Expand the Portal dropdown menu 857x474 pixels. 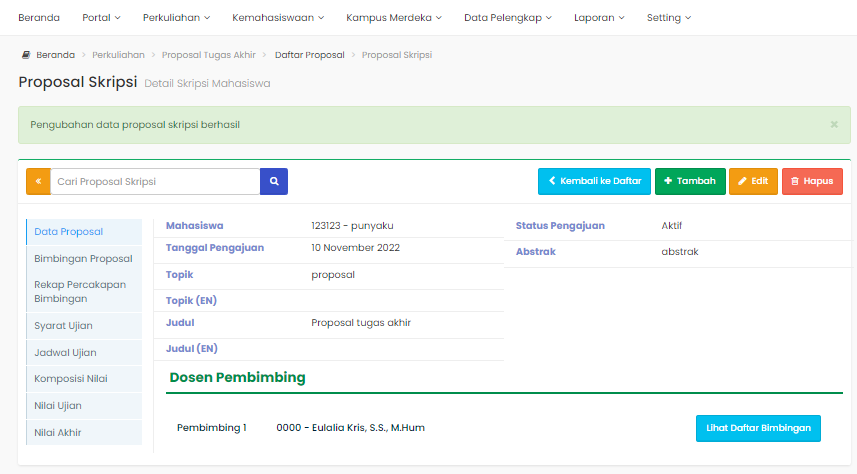(x=101, y=18)
